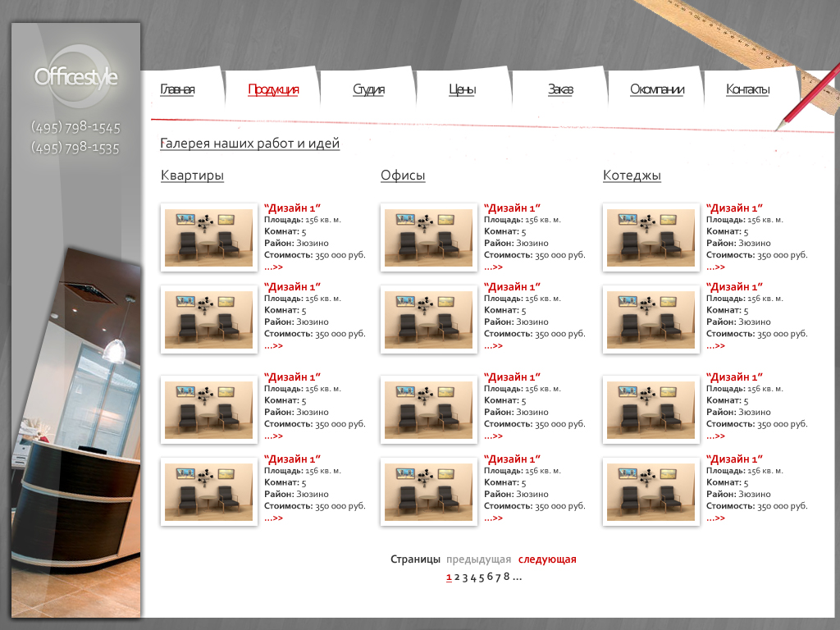Click the "...>>" link of last Офисы item

click(x=493, y=518)
